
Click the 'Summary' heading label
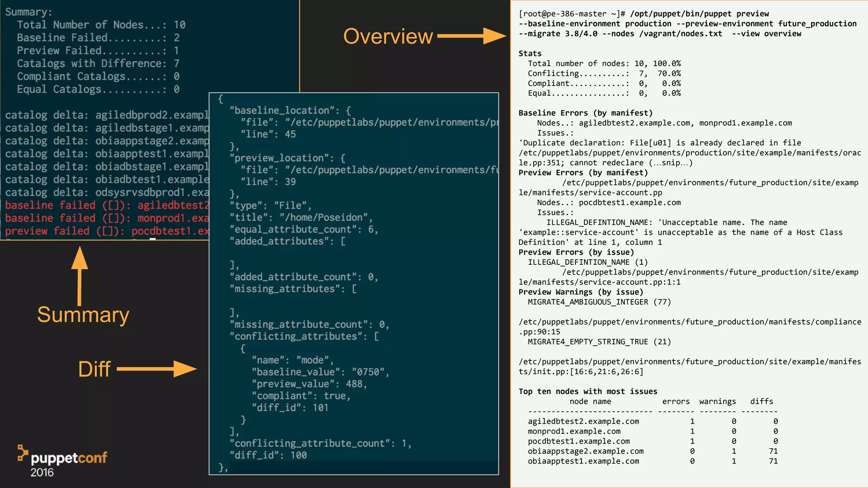[x=83, y=315]
